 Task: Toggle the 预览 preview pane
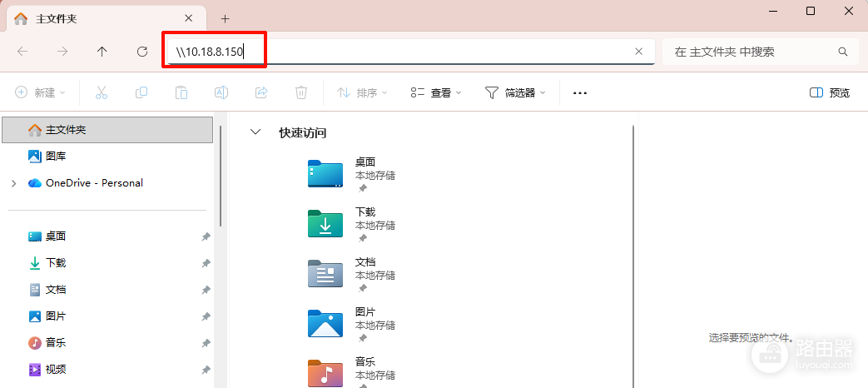click(829, 92)
